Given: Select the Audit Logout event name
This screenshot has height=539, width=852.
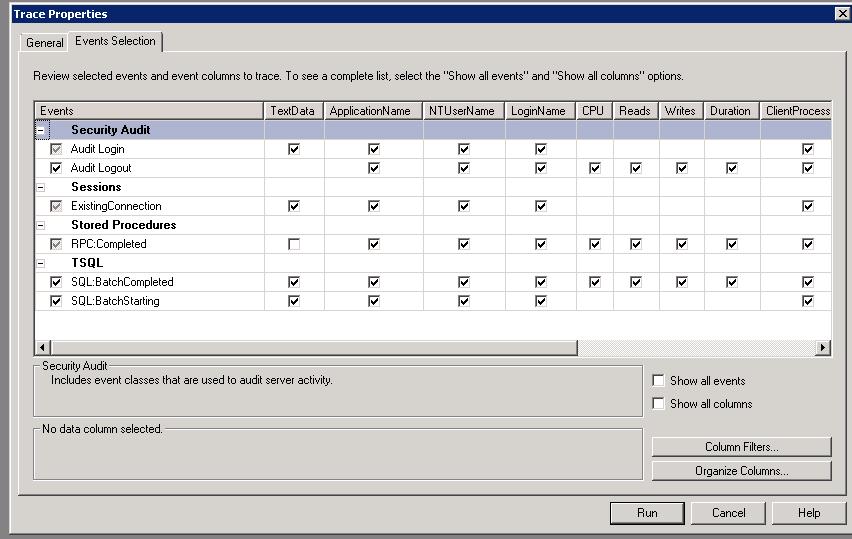Looking at the screenshot, I should pos(101,168).
